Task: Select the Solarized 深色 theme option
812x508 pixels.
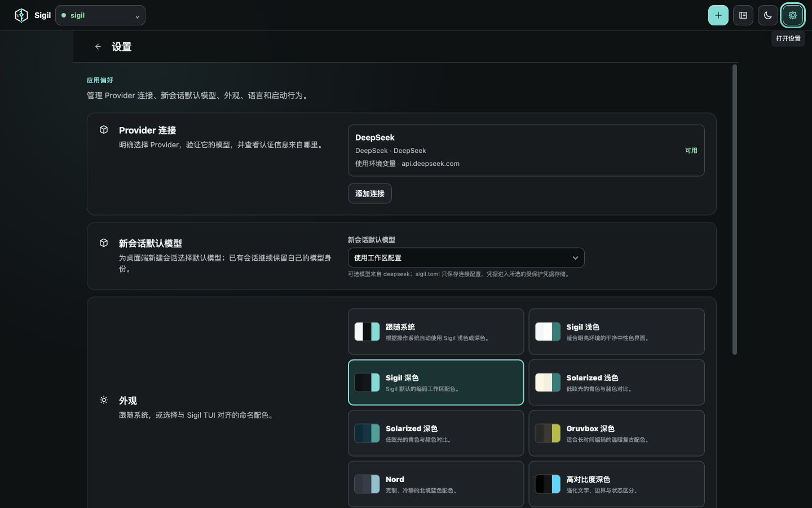Action: [x=436, y=433]
